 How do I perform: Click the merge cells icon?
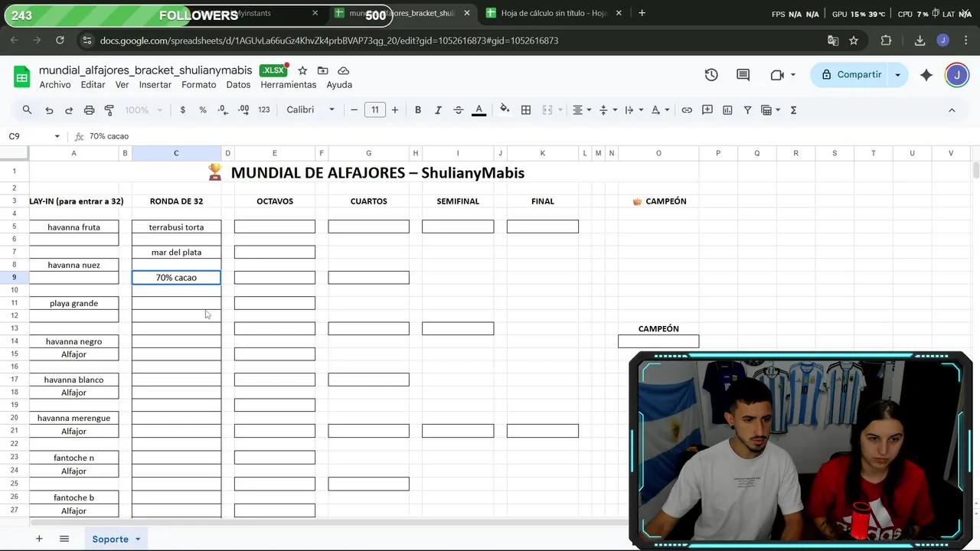547,110
